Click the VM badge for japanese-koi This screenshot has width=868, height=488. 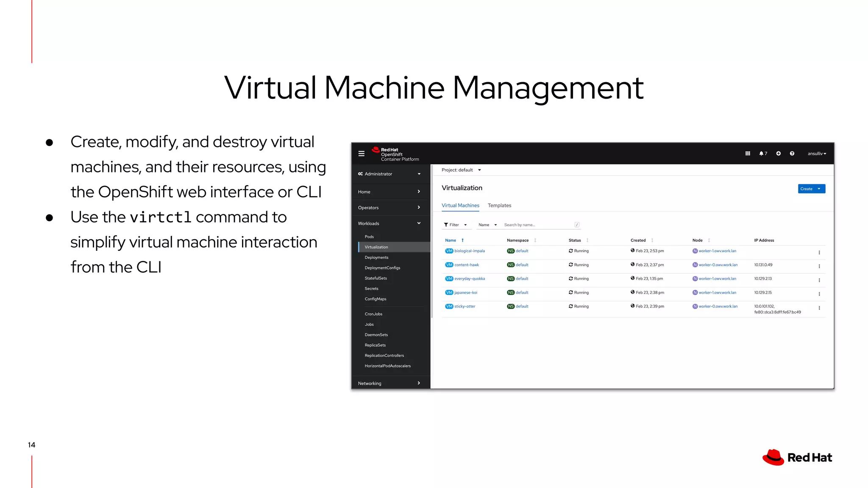click(x=449, y=293)
